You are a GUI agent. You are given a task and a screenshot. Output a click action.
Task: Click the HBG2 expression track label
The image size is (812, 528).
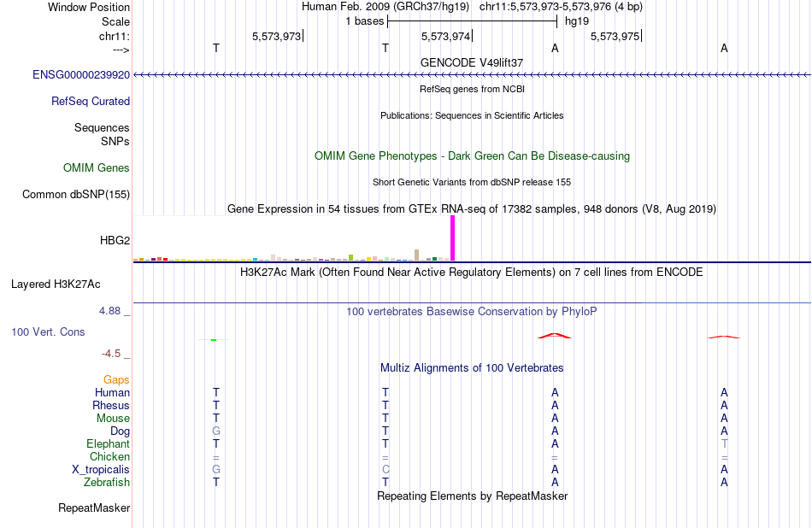coord(115,241)
